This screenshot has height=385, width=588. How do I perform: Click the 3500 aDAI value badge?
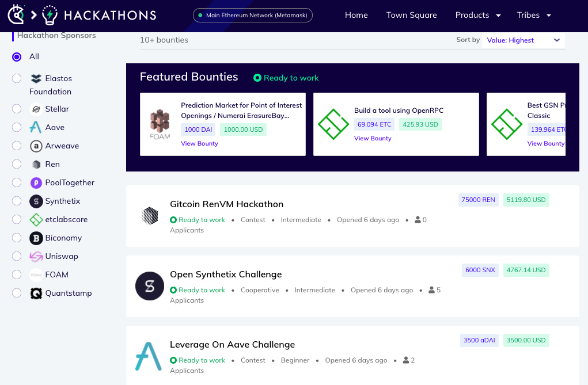tap(479, 340)
